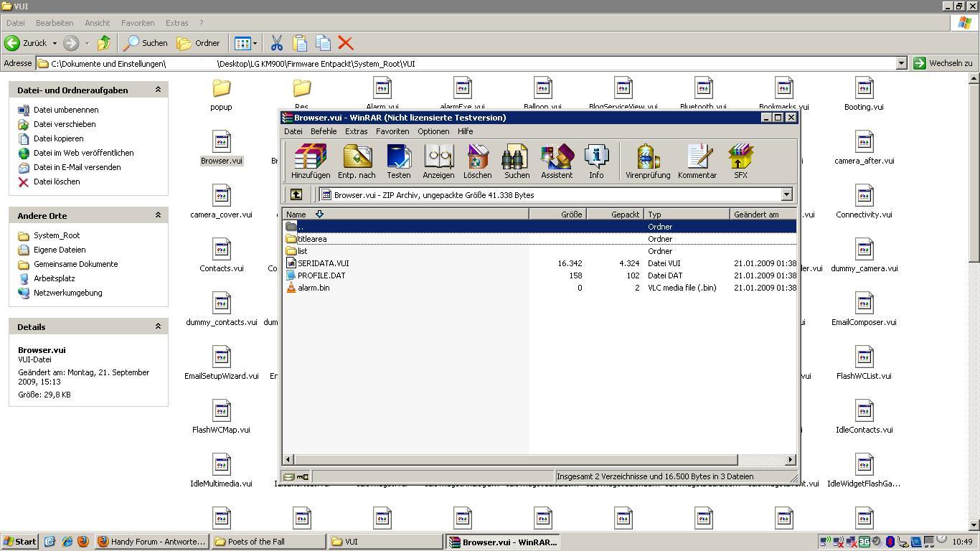Collapse Details panel
The width and height of the screenshot is (980, 551).
158,326
